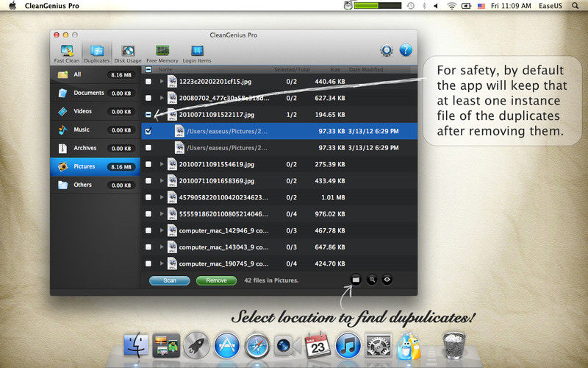Viewport: 588px width, 368px height.
Task: Check the 2010071091658369.jpg checkbox
Action: (148, 180)
